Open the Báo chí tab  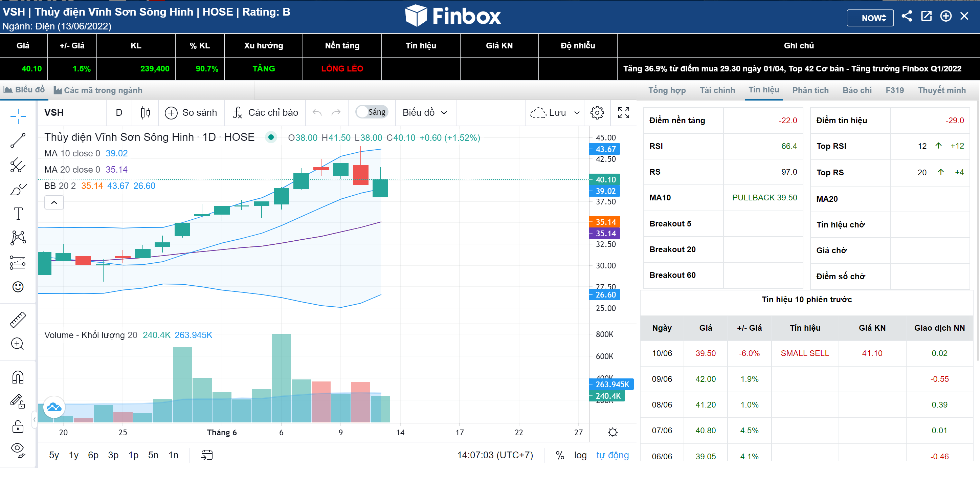(x=857, y=90)
